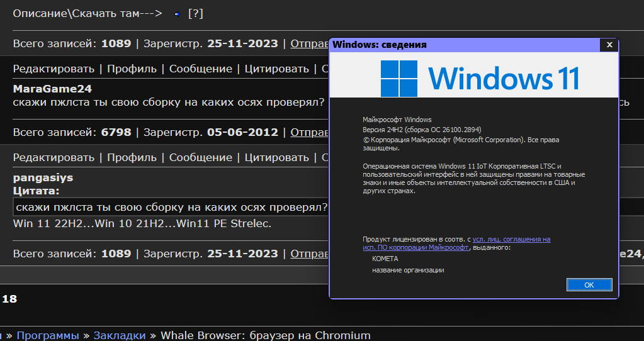Click the licensee name "КОМЕТА"
The height and width of the screenshot is (341, 644).
coord(385,259)
